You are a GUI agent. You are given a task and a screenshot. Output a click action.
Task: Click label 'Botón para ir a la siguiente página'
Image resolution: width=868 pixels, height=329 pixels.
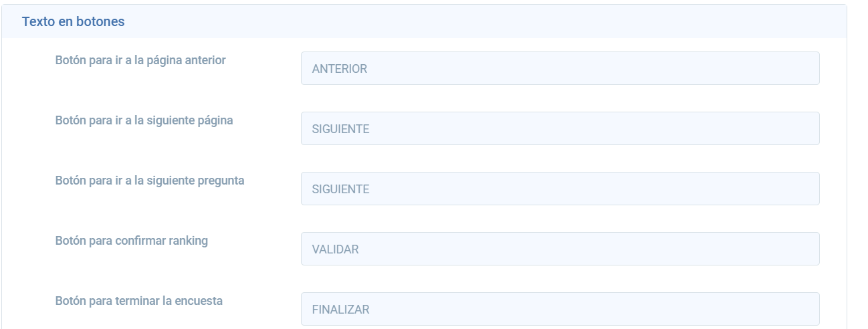pos(144,120)
